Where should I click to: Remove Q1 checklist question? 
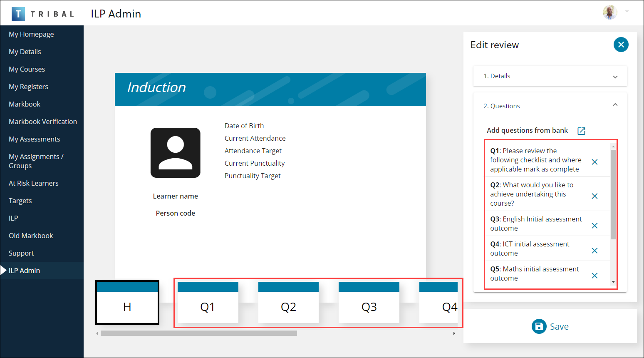[594, 162]
